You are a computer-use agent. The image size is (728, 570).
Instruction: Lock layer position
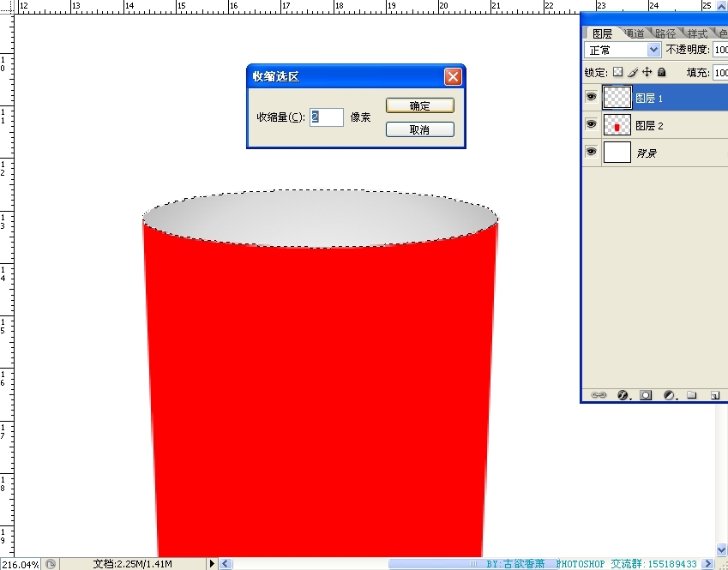[x=647, y=73]
